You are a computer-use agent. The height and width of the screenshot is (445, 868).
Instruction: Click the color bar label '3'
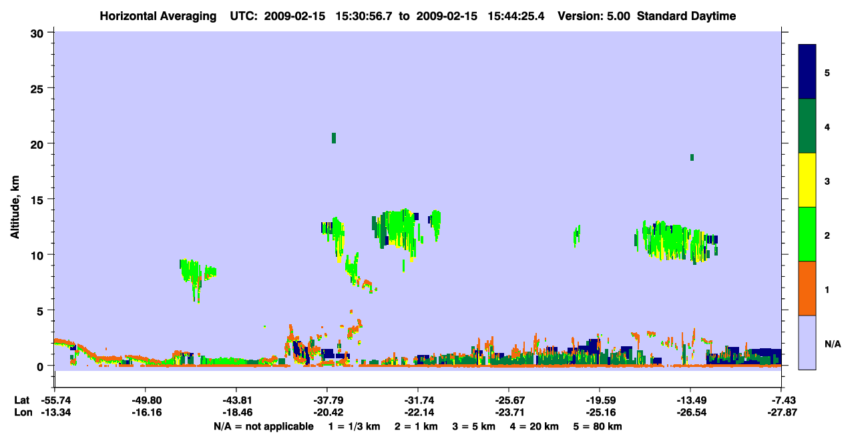(827, 181)
